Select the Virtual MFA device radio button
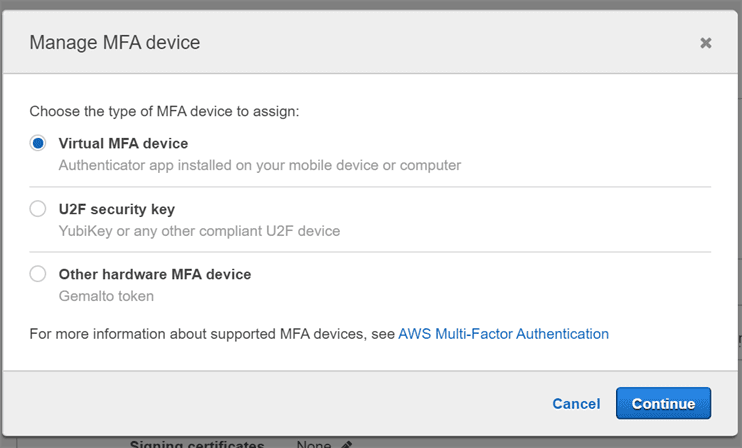Image resolution: width=742 pixels, height=448 pixels. tap(38, 143)
